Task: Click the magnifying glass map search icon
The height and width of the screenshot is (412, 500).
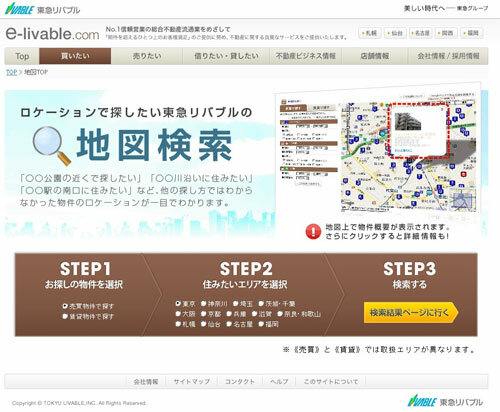Action: tap(52, 146)
